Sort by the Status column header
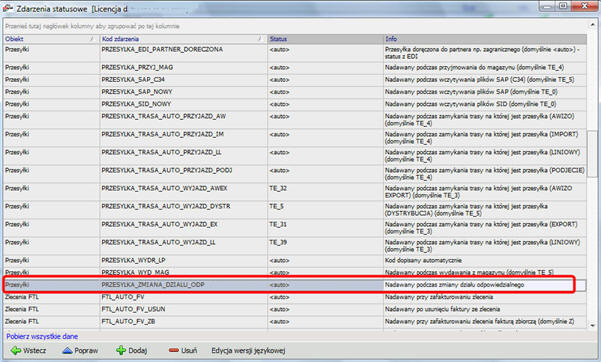601x362 pixels. click(x=325, y=39)
